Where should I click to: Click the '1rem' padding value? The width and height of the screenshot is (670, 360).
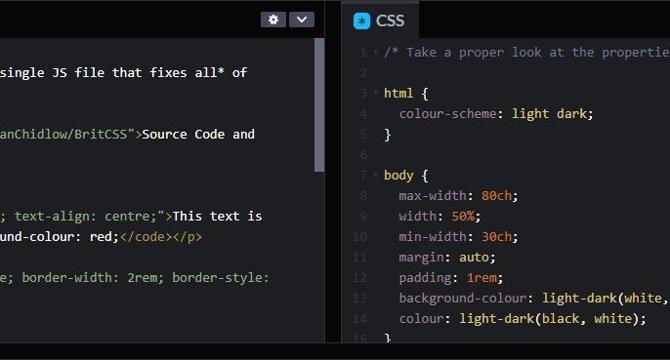click(482, 278)
